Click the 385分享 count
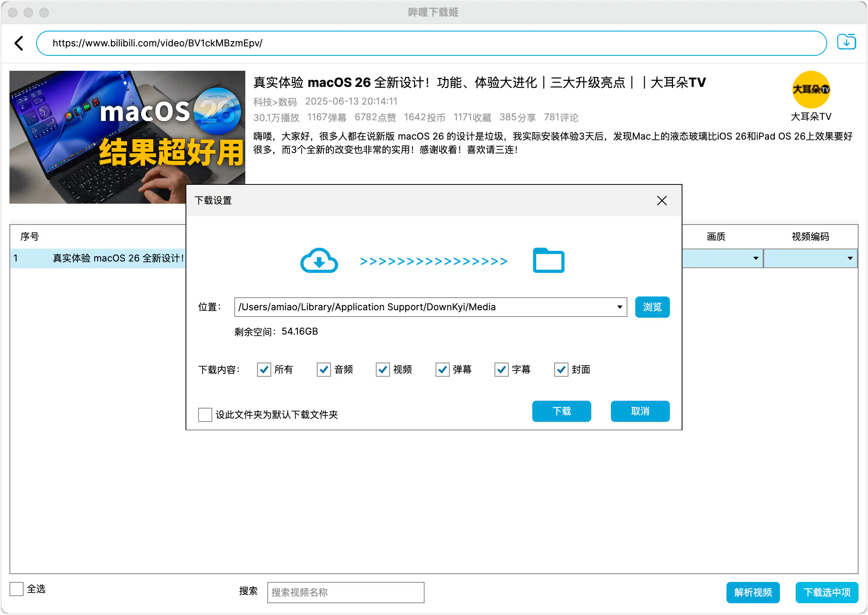This screenshot has height=615, width=868. click(518, 118)
